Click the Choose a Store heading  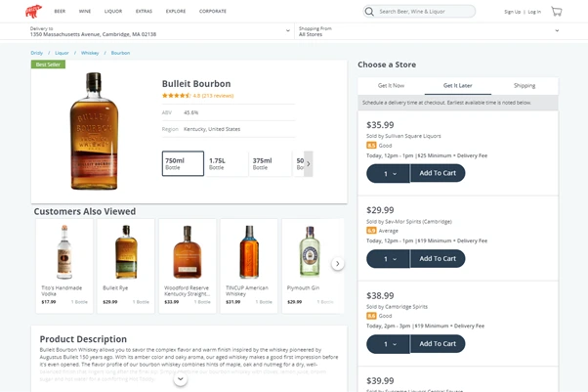(x=387, y=65)
